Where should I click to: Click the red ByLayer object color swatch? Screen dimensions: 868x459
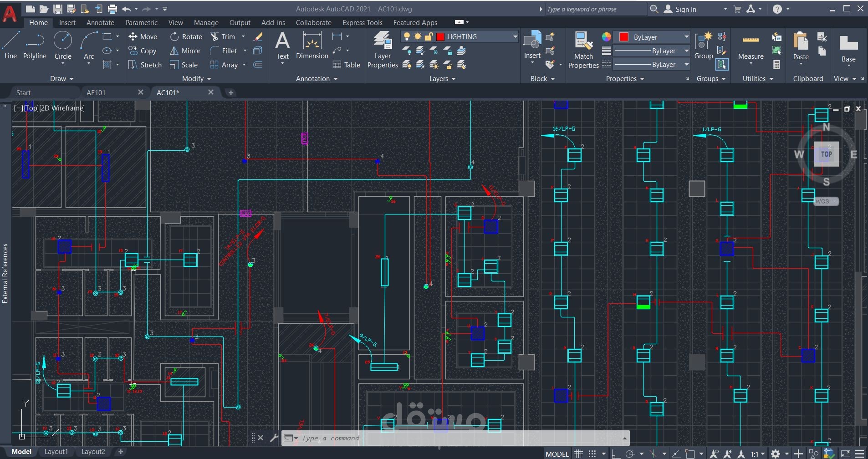[624, 37]
